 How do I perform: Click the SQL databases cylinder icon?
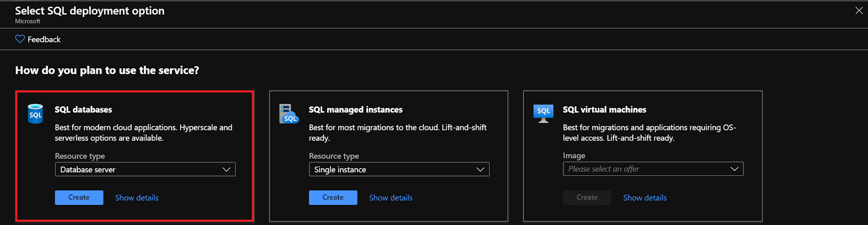point(35,114)
